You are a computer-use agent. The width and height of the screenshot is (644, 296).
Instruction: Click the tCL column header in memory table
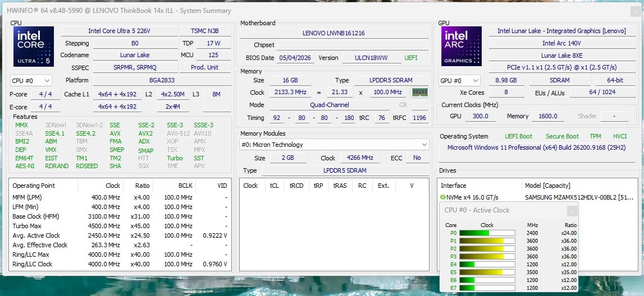tap(274, 186)
